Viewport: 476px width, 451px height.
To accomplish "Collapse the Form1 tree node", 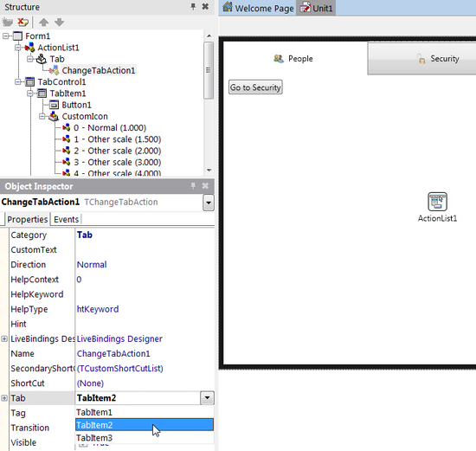I will pyautogui.click(x=5, y=36).
